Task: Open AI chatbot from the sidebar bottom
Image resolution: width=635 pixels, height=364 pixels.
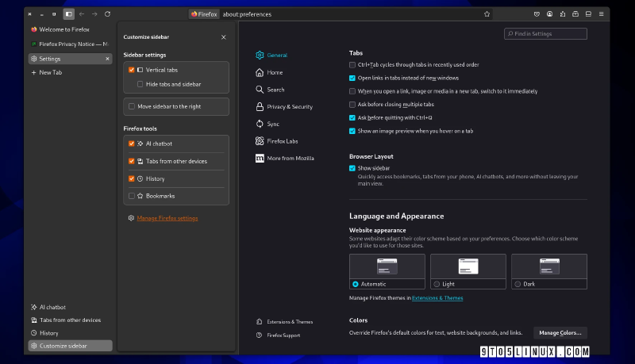Action: (x=52, y=307)
